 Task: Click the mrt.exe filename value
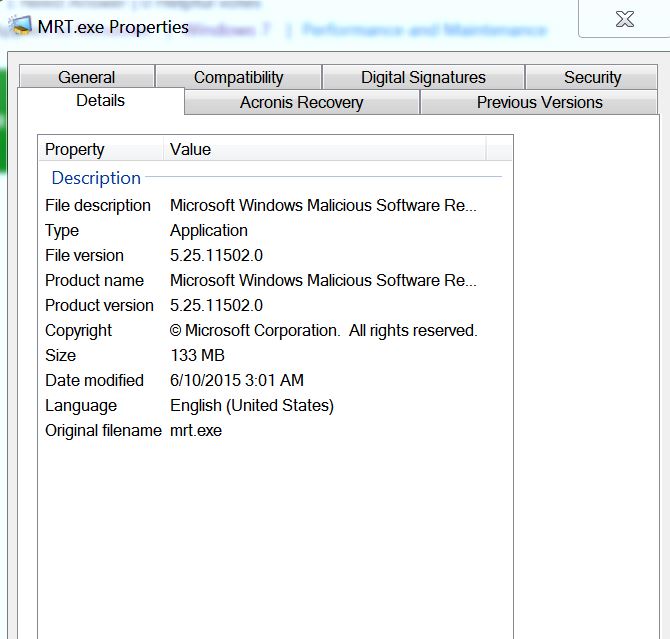coord(196,430)
